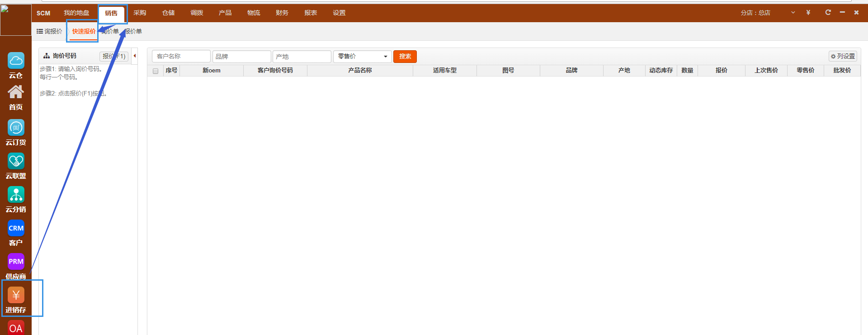Click the 客户名称 input field
This screenshot has height=335, width=868.
coord(181,57)
